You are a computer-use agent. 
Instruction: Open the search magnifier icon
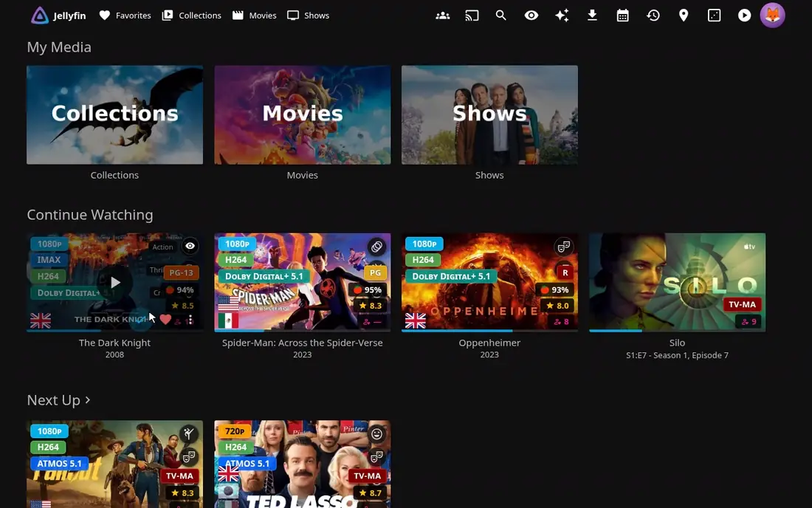pos(500,16)
